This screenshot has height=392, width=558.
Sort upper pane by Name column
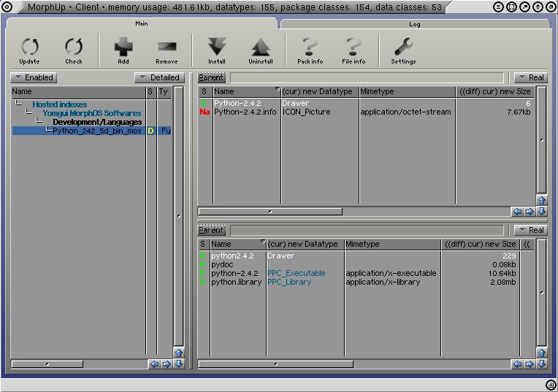click(x=247, y=91)
